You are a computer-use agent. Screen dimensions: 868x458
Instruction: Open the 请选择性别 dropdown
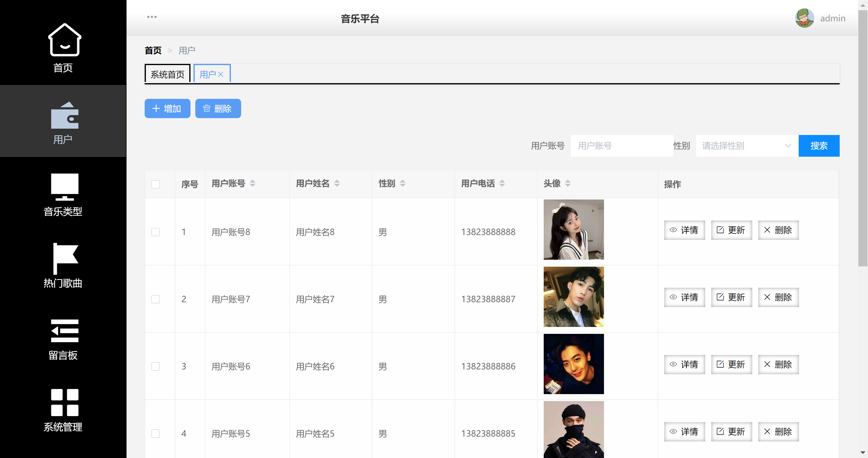tap(747, 146)
